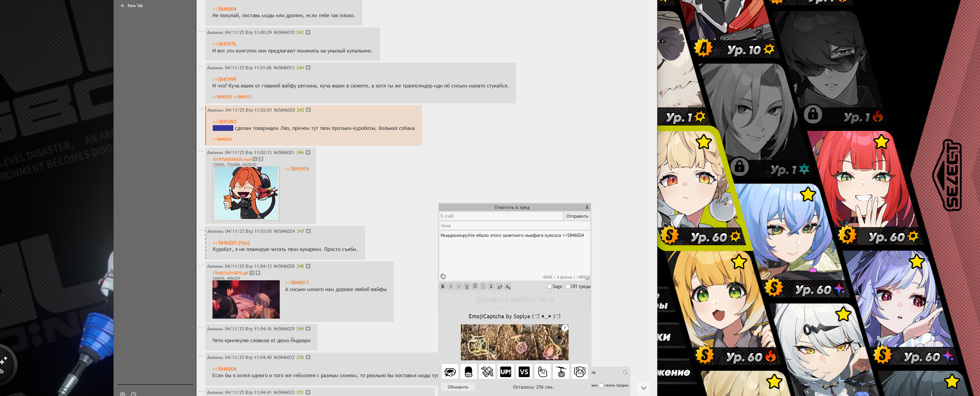Check the ОП треда checkbox

pos(568,287)
